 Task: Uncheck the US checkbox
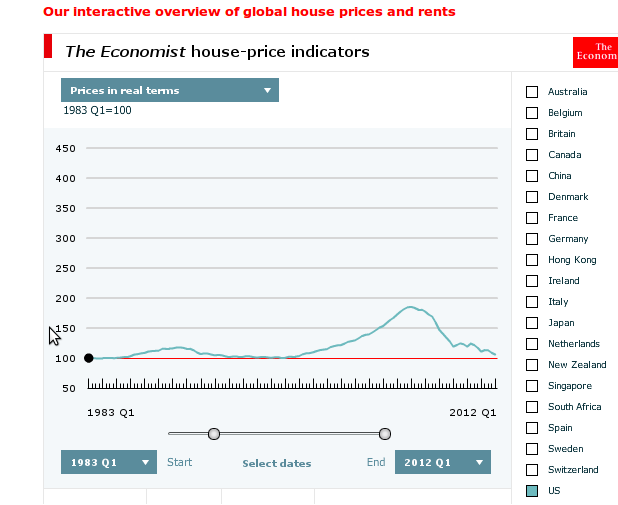pyautogui.click(x=532, y=491)
